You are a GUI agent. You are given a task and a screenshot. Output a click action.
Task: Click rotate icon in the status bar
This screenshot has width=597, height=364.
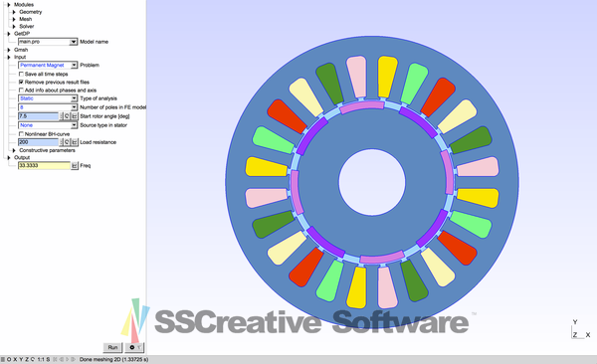pos(33,359)
